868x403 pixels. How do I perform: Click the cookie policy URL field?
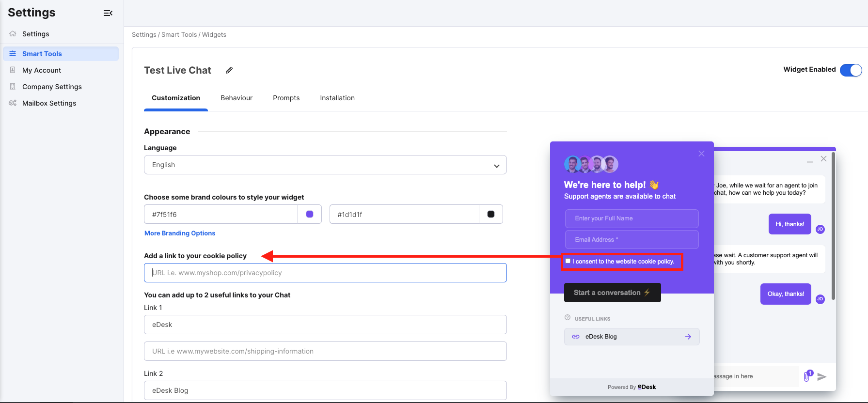pyautogui.click(x=325, y=273)
